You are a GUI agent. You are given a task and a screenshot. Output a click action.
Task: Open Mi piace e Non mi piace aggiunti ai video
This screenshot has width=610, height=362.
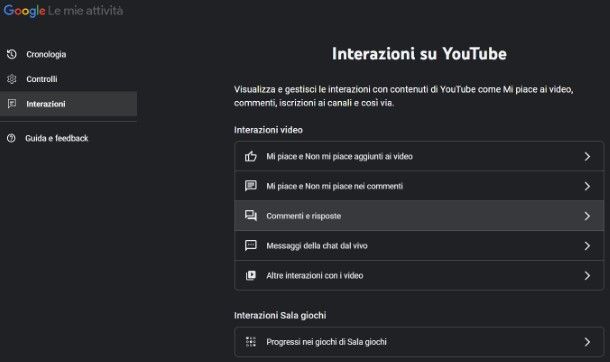click(419, 156)
